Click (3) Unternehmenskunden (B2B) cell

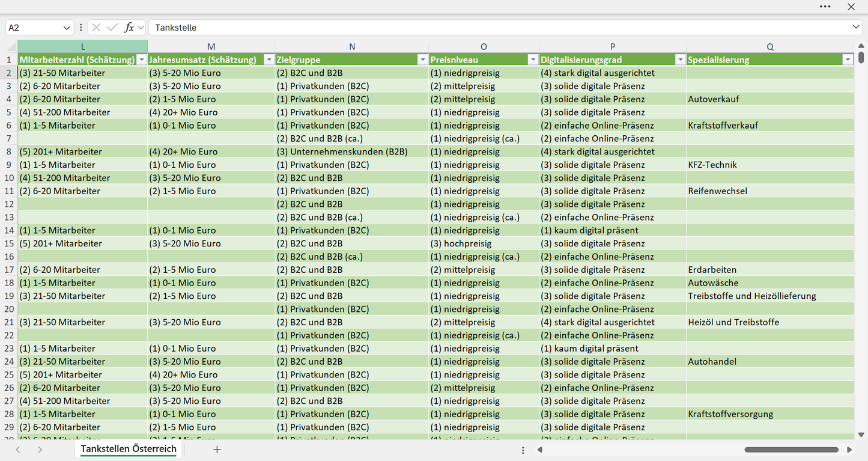pos(352,151)
